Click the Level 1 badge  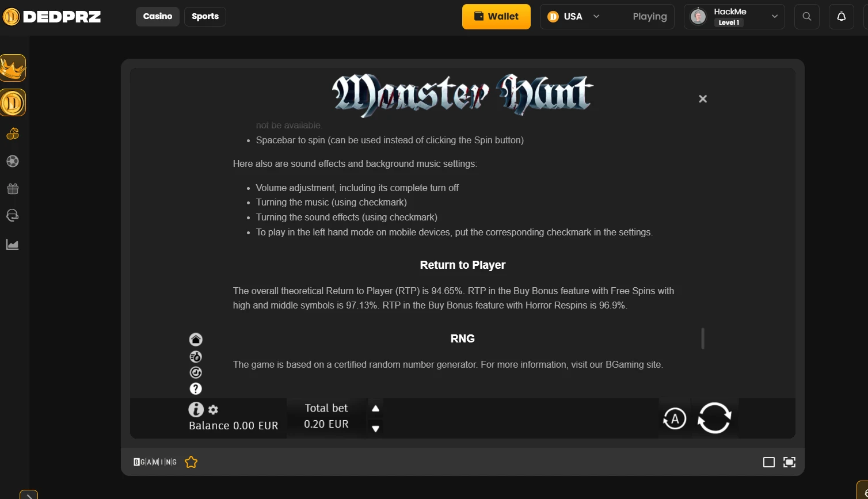pyautogui.click(x=729, y=22)
